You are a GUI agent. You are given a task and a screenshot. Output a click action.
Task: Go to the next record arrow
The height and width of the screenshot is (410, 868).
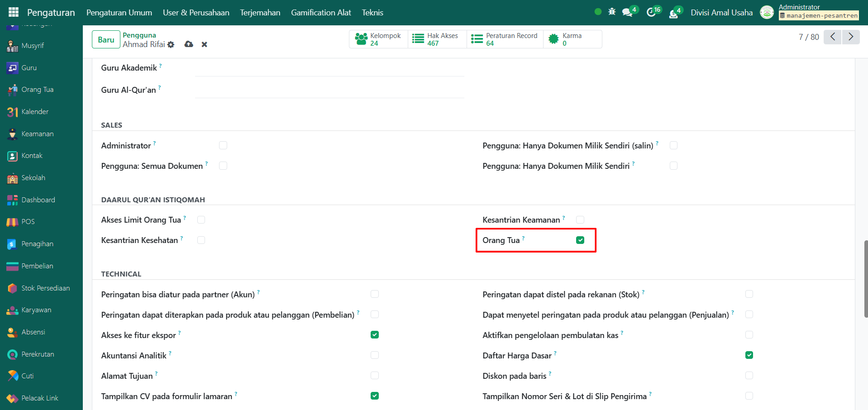[x=850, y=37]
